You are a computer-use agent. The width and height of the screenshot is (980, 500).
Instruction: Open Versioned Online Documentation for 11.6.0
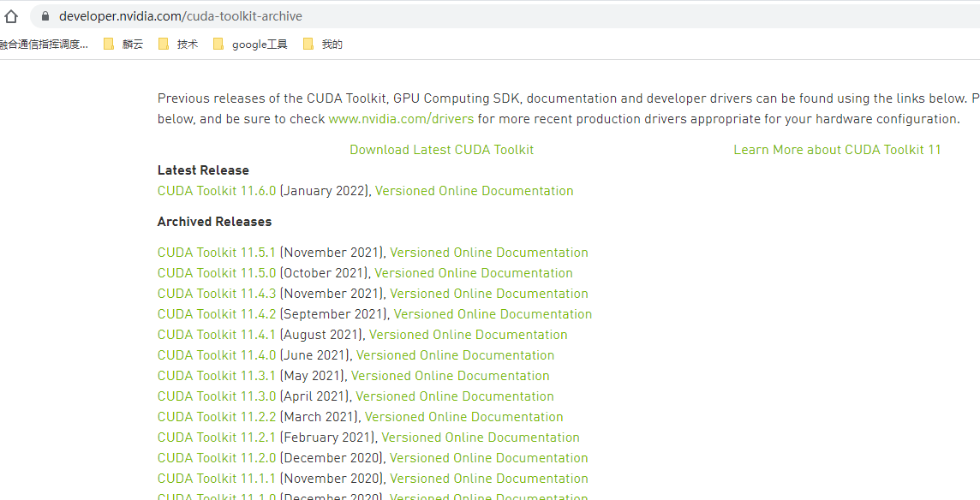[x=474, y=191]
